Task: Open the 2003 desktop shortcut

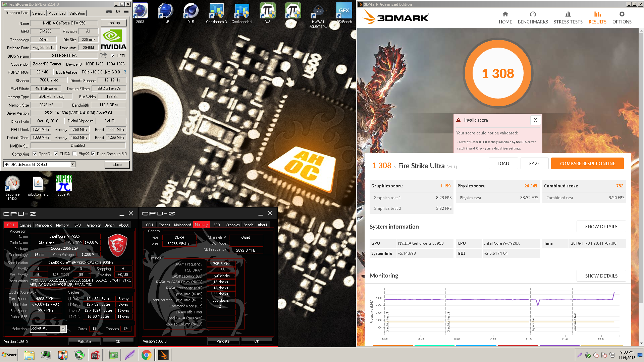Action: pos(140,13)
